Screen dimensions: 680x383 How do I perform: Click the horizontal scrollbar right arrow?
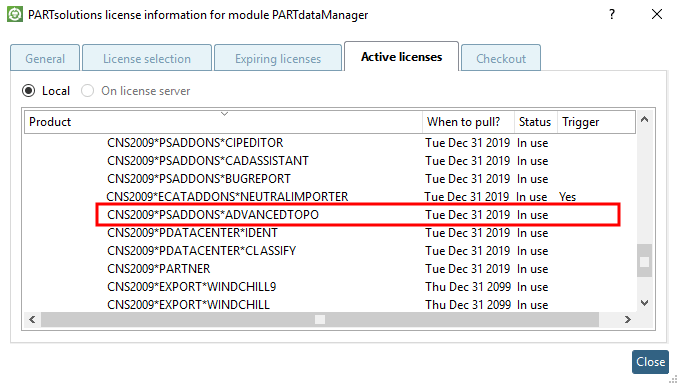pyautogui.click(x=628, y=320)
